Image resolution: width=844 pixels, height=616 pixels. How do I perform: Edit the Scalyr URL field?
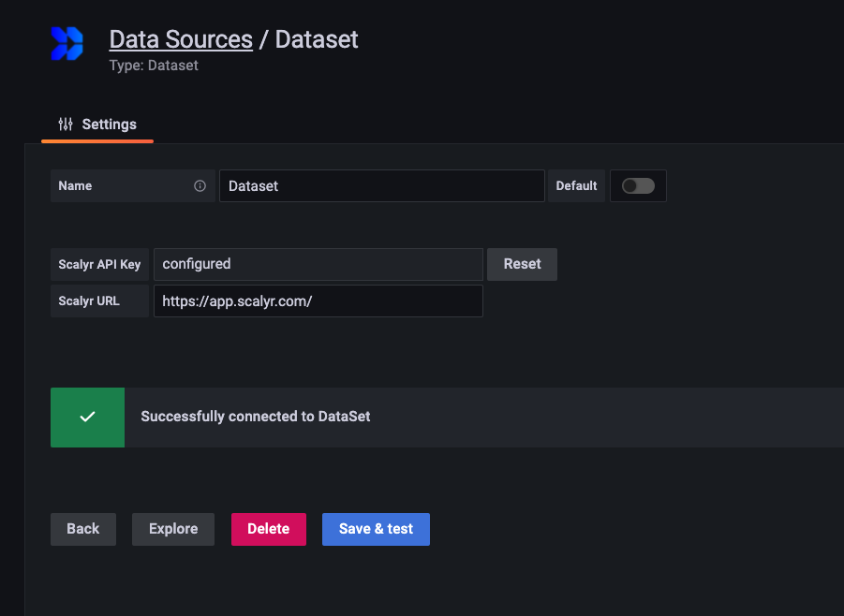click(318, 301)
